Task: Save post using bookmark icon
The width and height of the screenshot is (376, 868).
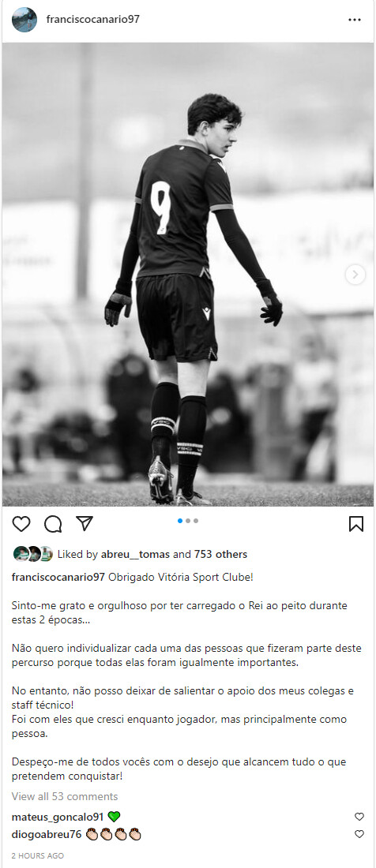Action: [356, 524]
